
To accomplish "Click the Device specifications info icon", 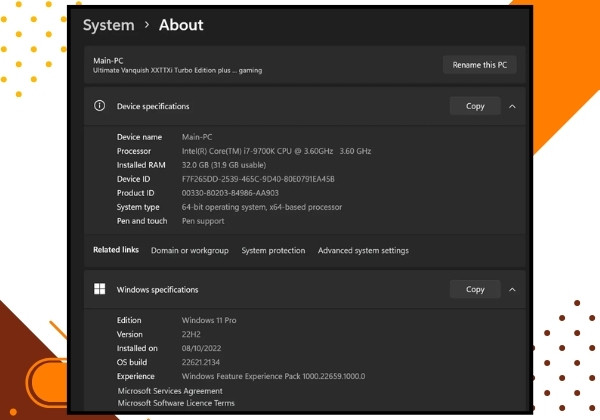I will [x=99, y=106].
